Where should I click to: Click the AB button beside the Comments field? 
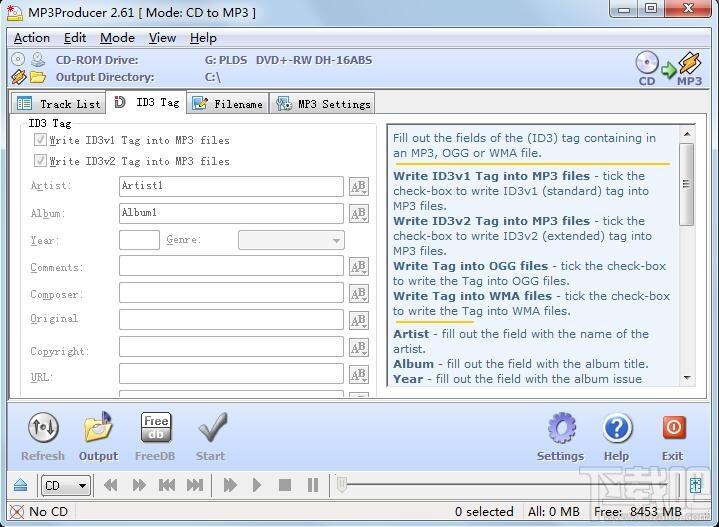click(x=359, y=266)
